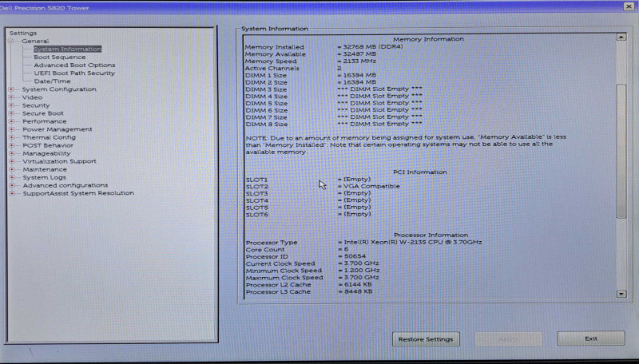Select the Manageability label
The width and height of the screenshot is (639, 364).
[46, 153]
